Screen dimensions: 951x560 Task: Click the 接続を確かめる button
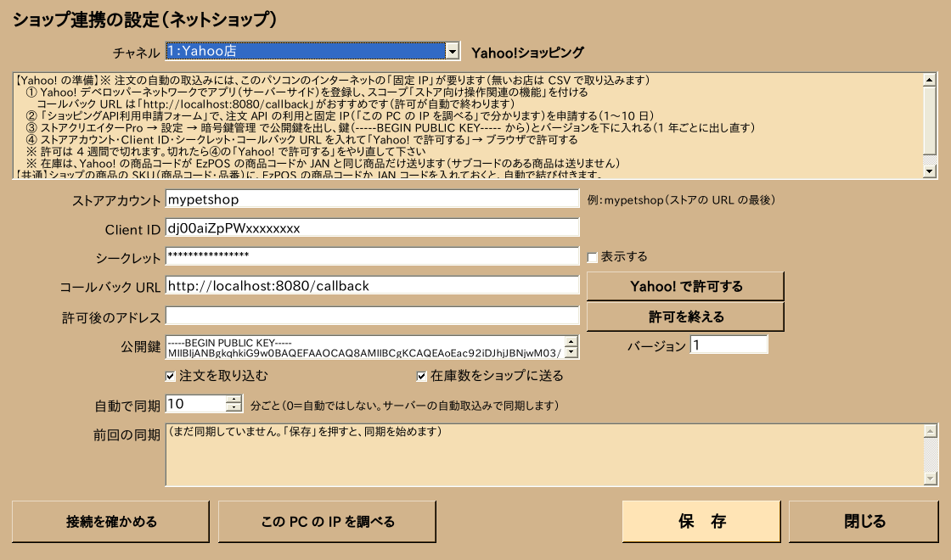click(111, 521)
